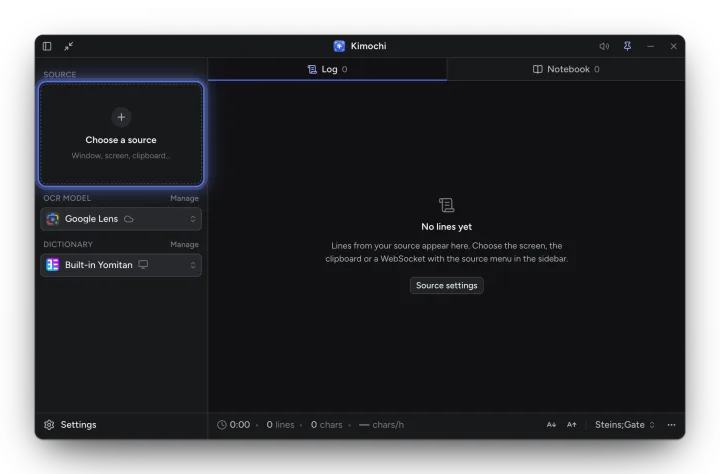Switch to the Log tab
The image size is (720, 474).
[327, 69]
